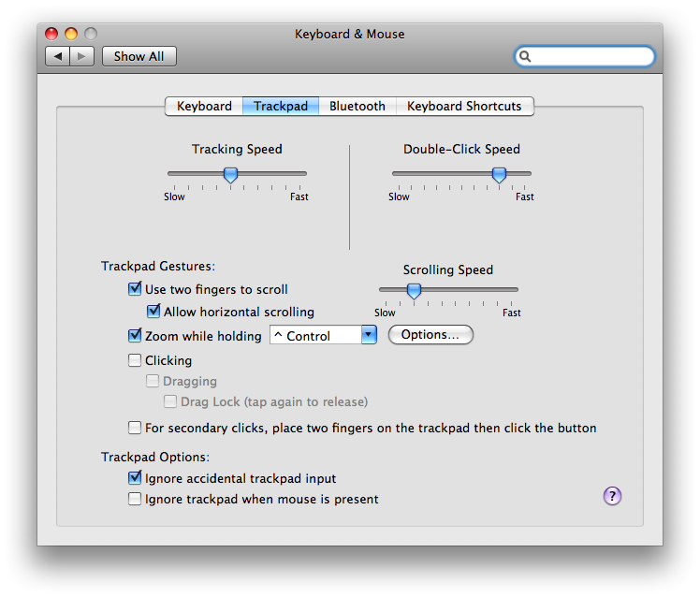700x597 pixels.
Task: Select the Bluetooth tab
Action: [x=357, y=107]
